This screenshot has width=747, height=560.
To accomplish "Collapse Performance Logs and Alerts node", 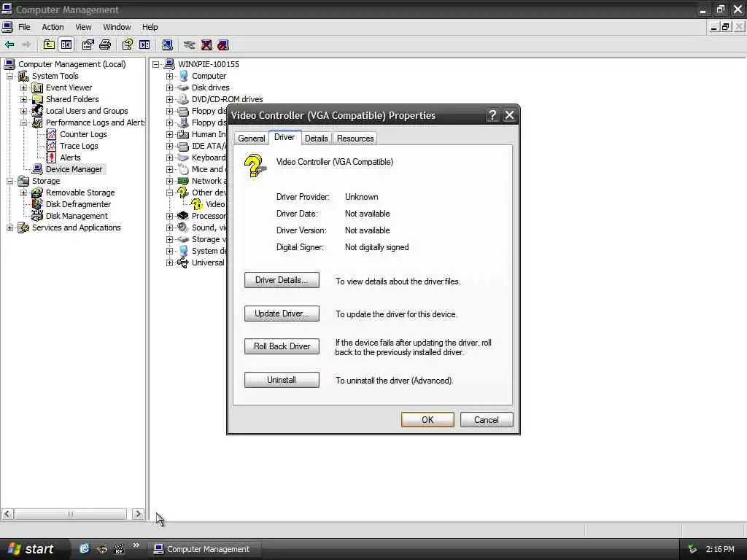I will coord(24,122).
